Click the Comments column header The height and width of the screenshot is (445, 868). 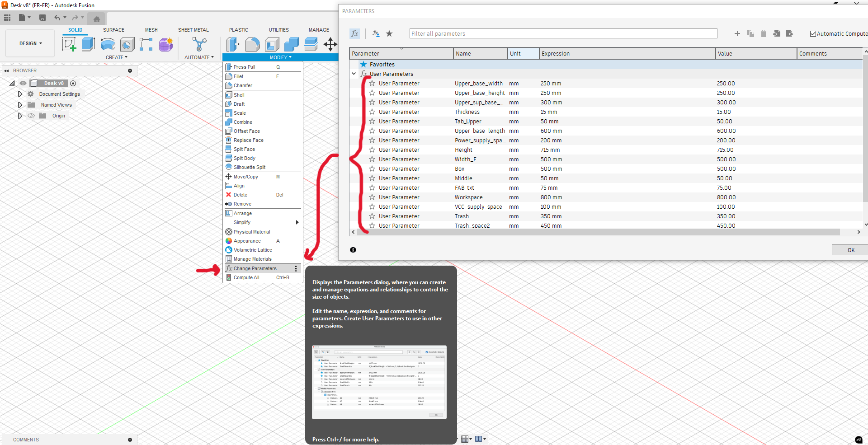click(830, 53)
